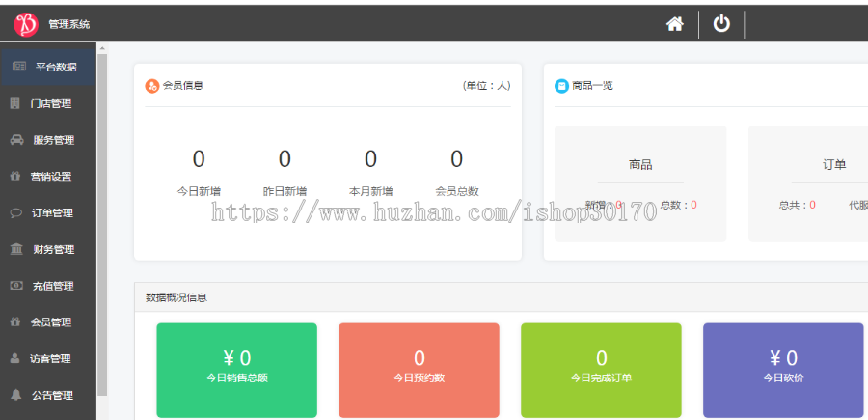The width and height of the screenshot is (868, 420).
Task: Click the 昨日新增 count value
Action: (x=285, y=159)
